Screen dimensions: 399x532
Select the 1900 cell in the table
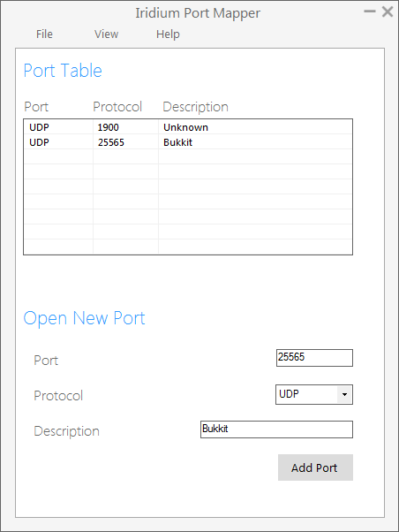[x=125, y=127]
